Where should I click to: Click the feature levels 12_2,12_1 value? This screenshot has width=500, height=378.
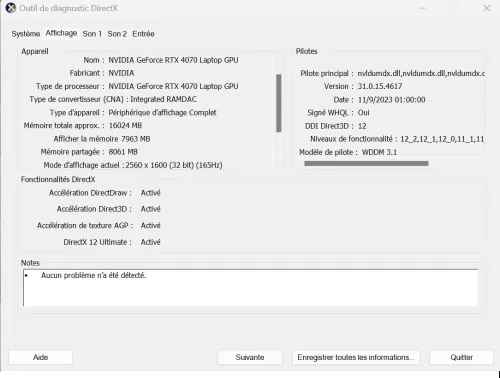[x=442, y=139]
